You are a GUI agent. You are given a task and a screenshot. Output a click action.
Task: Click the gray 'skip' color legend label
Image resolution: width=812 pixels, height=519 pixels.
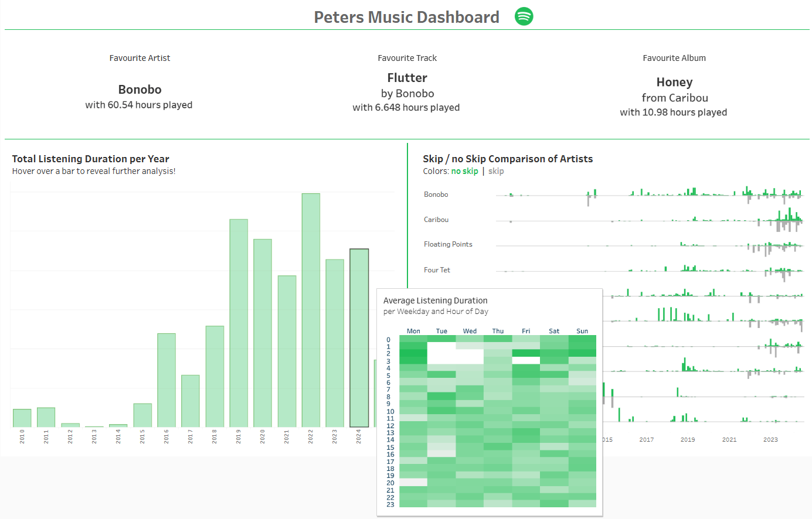[x=496, y=171]
